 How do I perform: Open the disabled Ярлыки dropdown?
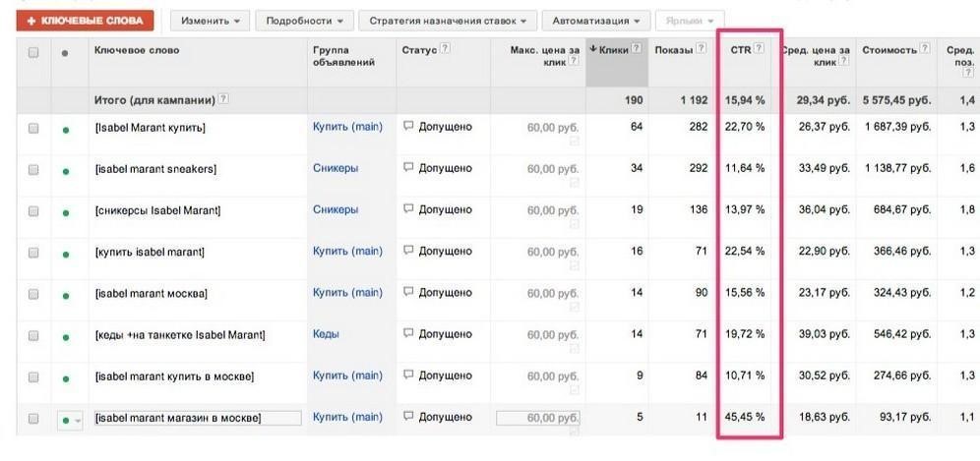(x=690, y=21)
